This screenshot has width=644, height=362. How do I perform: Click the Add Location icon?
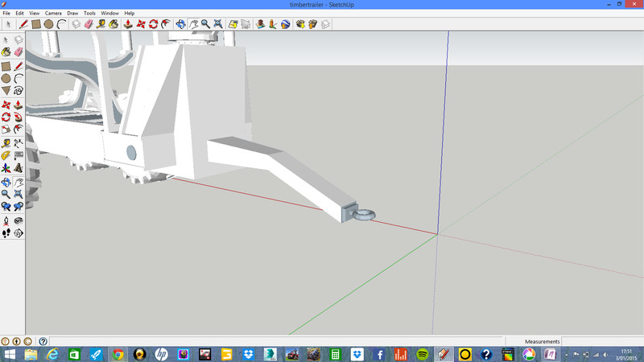pos(233,24)
